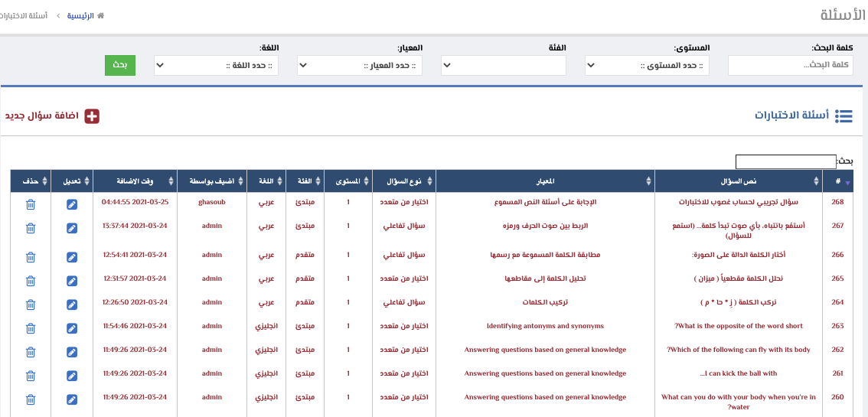This screenshot has height=417, width=868.
Task: Open the المعيار standard dropdown
Action: pos(360,65)
